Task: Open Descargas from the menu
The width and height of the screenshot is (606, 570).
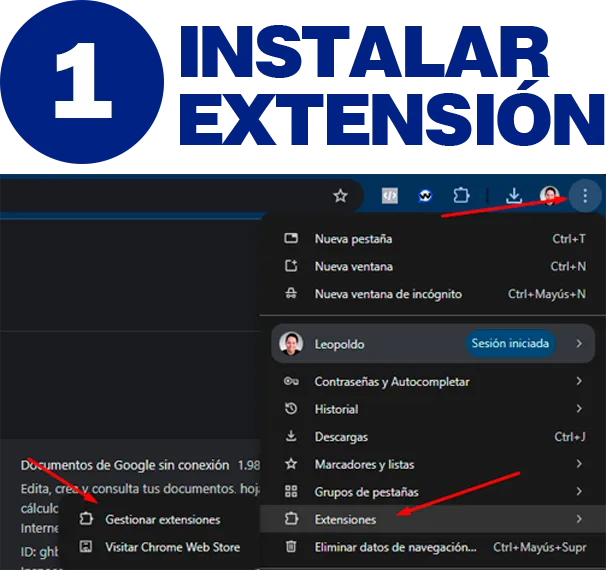Action: tap(341, 437)
